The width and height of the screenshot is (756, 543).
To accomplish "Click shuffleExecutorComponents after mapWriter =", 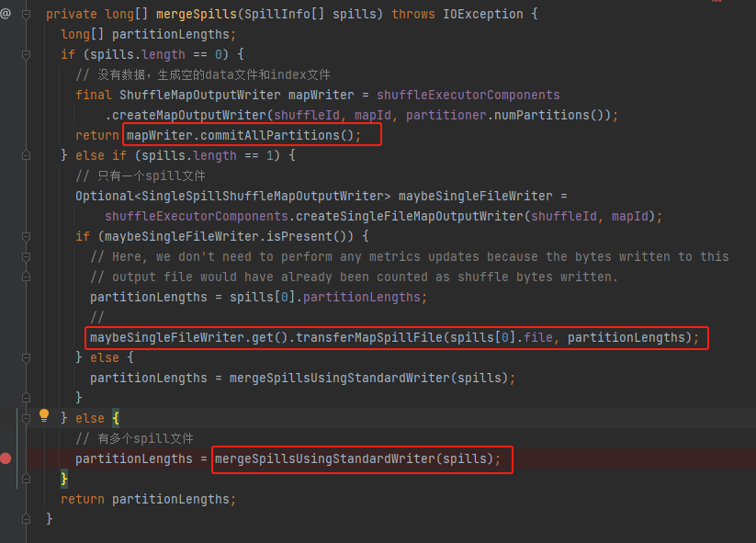I will [x=468, y=95].
